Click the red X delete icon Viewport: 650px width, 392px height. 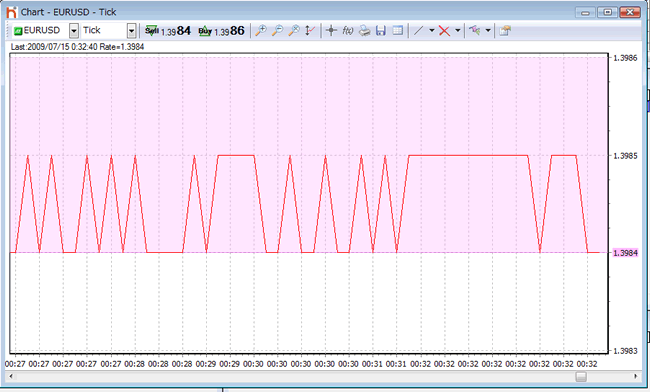[444, 31]
